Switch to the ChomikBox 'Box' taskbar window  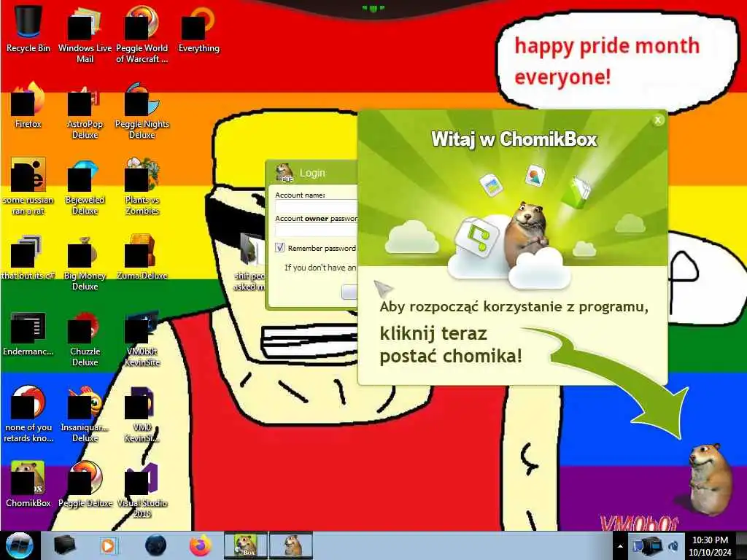click(246, 545)
